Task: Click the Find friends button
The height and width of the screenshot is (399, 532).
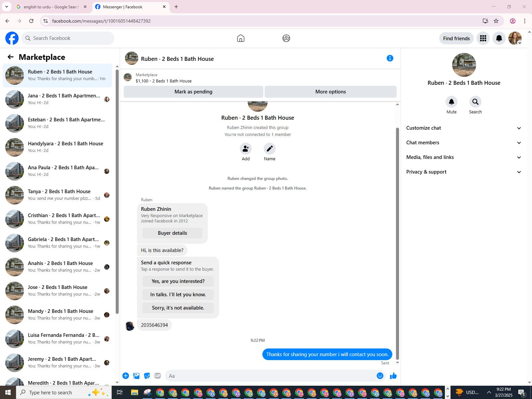Action: [x=456, y=38]
